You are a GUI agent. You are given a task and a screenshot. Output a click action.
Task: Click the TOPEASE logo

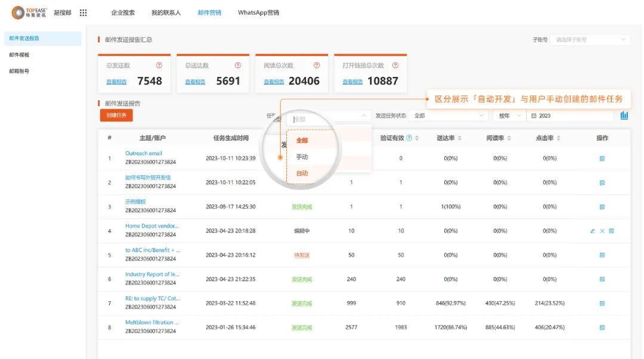pos(29,13)
